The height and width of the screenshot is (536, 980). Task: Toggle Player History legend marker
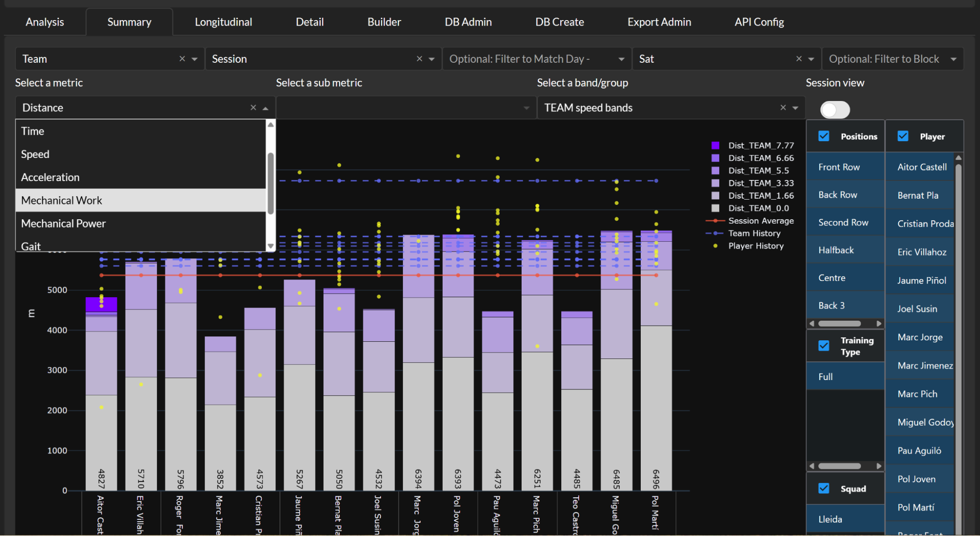(748, 246)
